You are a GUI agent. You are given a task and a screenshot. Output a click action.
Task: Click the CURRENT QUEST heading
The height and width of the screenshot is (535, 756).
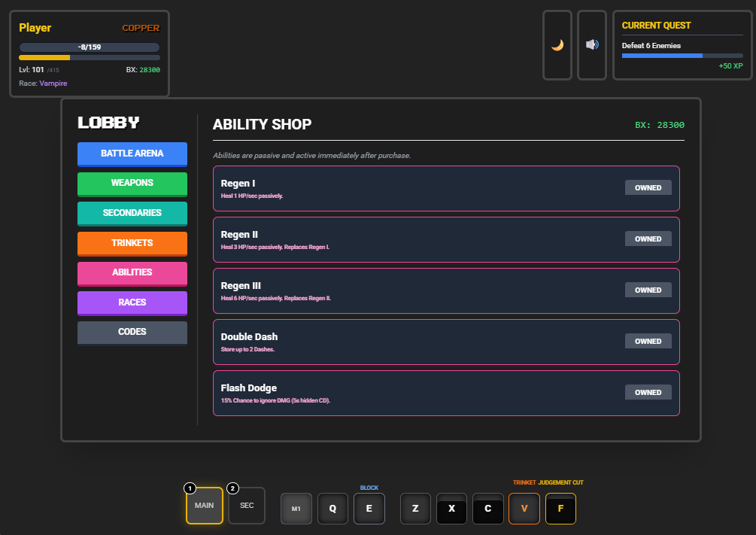click(656, 26)
